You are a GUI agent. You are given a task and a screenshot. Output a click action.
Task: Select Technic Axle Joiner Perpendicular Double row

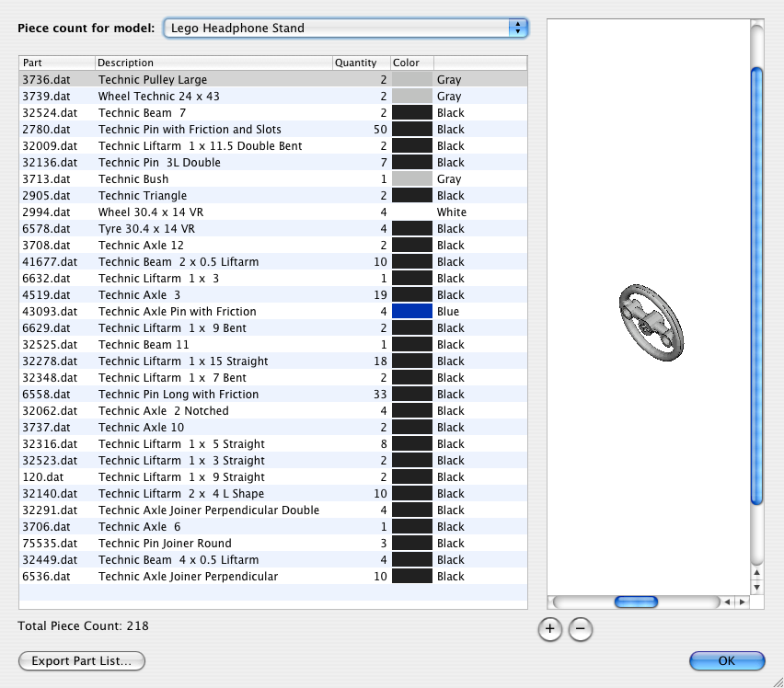click(273, 510)
